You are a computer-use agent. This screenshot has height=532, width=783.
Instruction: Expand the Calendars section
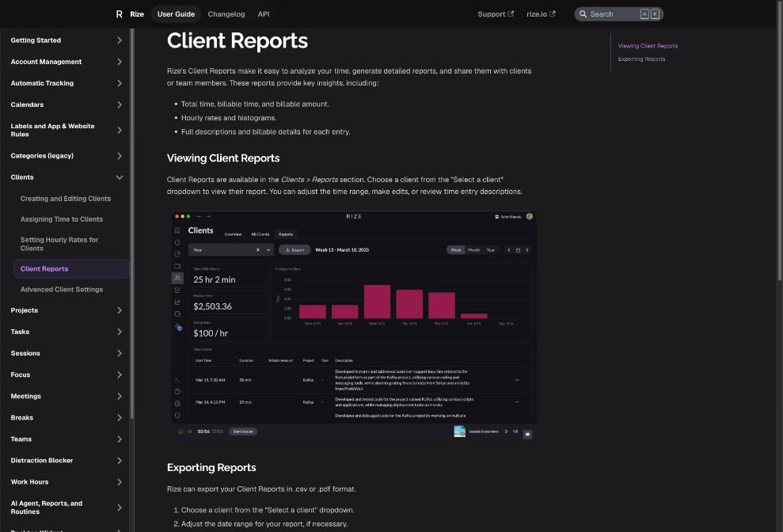[67, 105]
